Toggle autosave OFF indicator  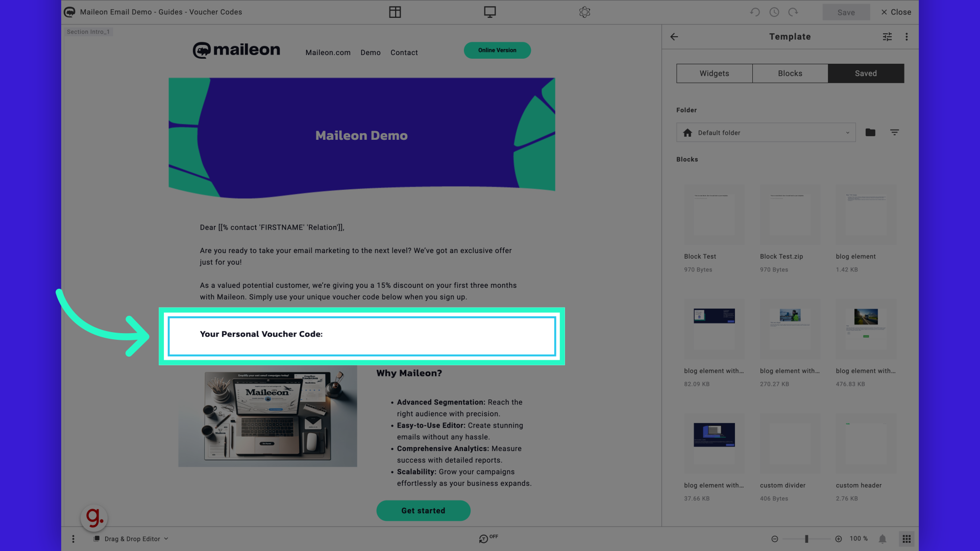pos(488,538)
